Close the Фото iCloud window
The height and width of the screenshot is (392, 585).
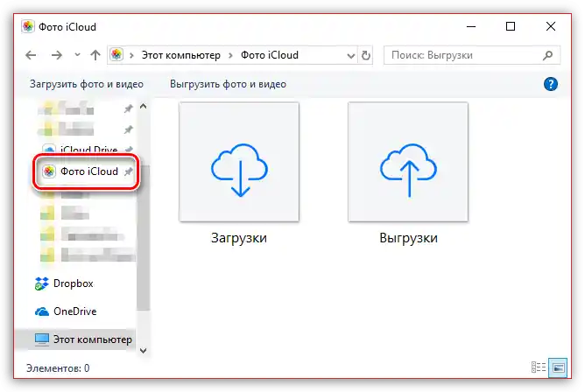pos(551,26)
